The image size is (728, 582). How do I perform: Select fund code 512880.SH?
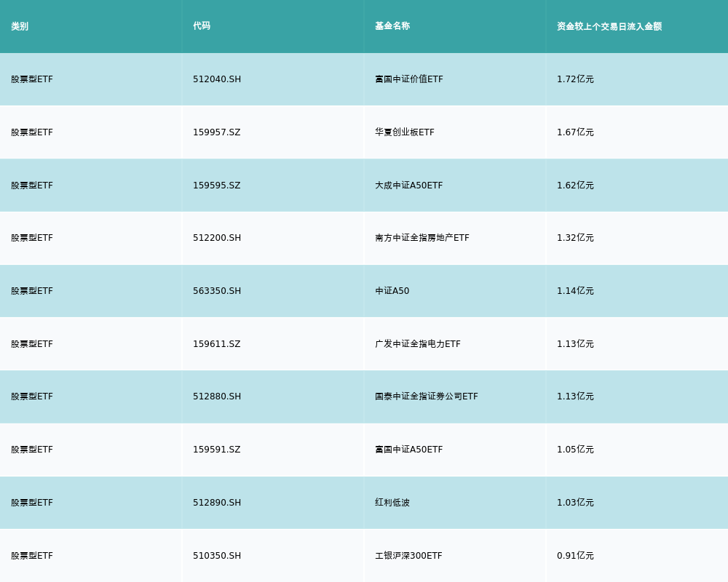[x=217, y=396]
